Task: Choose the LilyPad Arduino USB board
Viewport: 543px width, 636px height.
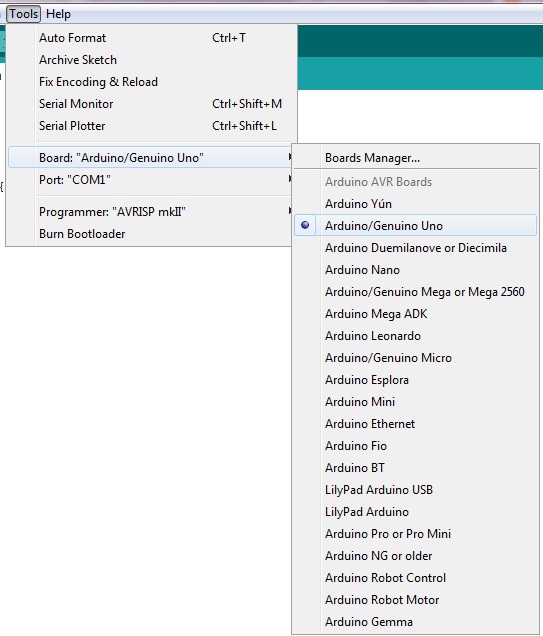Action: pyautogui.click(x=415, y=490)
